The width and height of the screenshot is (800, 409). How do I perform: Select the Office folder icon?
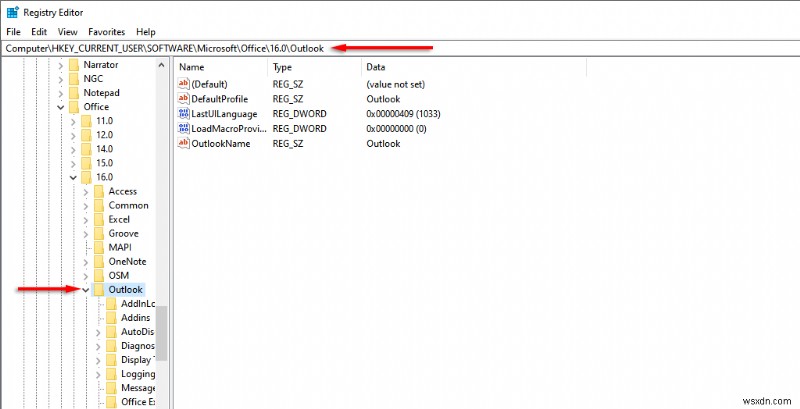coord(74,107)
